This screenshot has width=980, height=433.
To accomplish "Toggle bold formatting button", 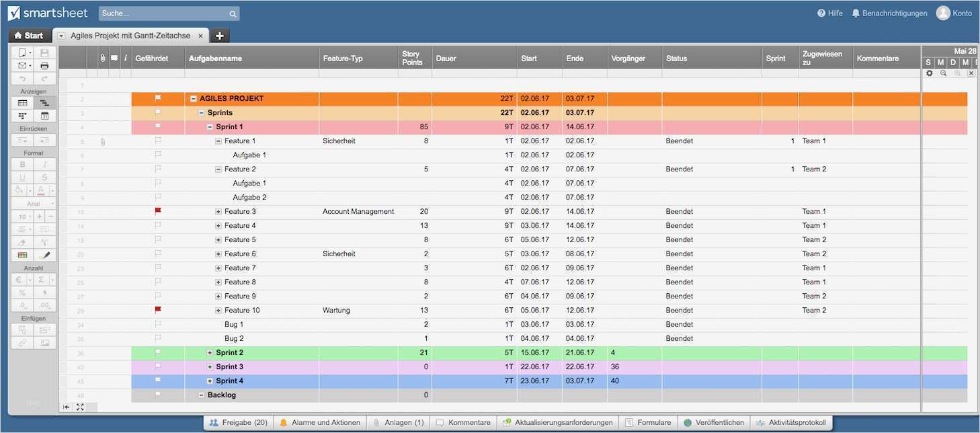I will (x=22, y=165).
